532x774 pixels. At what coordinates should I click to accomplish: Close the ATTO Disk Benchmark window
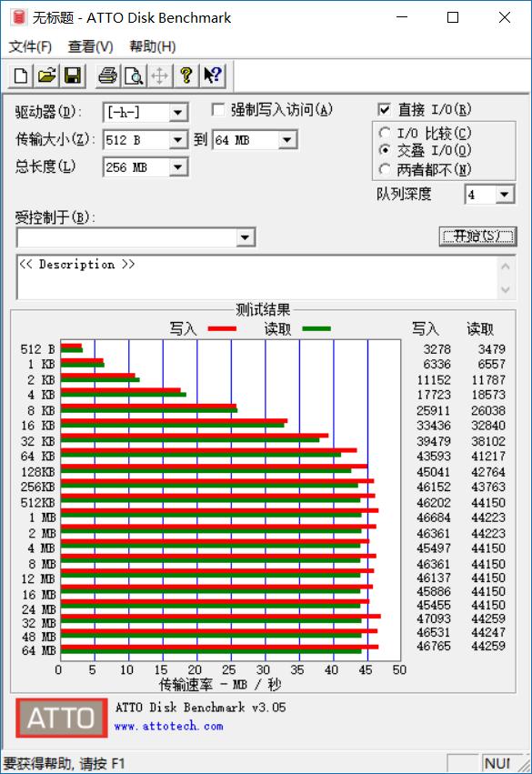(505, 17)
